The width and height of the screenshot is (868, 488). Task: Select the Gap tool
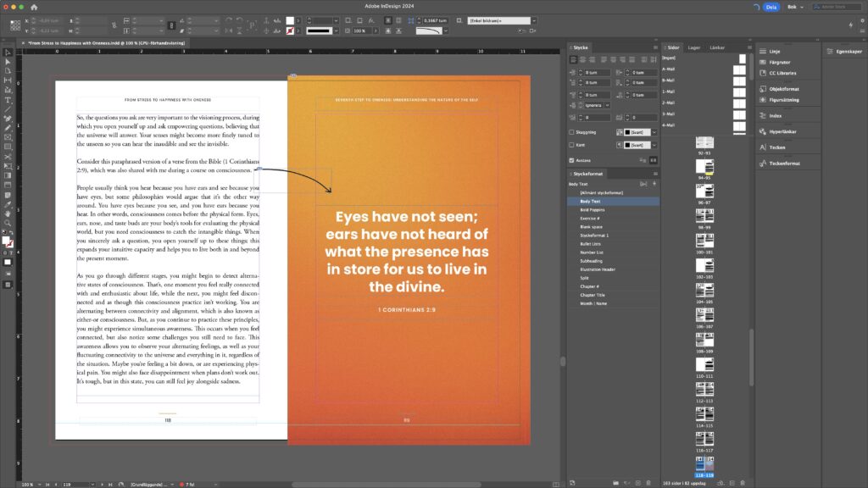coord(8,80)
